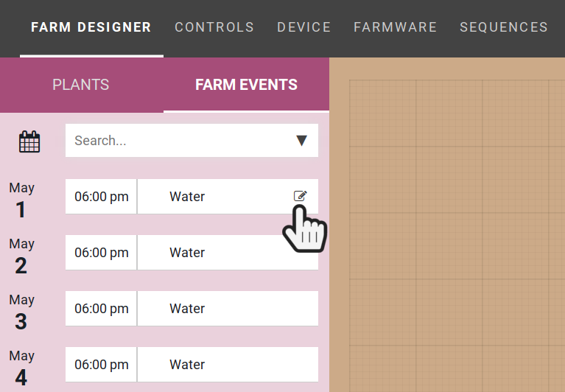This screenshot has height=392, width=565.
Task: Navigate to the Sequences page
Action: coord(504,27)
